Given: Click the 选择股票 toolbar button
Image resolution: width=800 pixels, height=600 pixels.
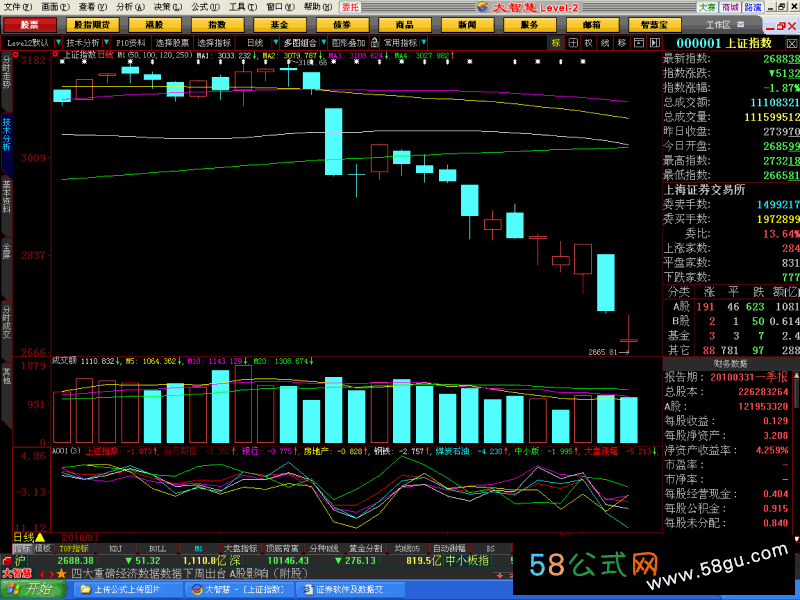Looking at the screenshot, I should point(172,43).
